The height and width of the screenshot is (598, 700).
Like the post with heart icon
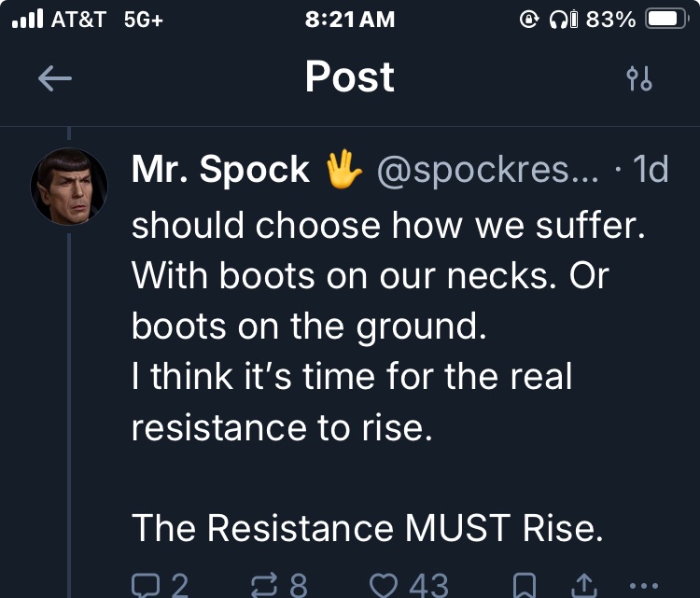pyautogui.click(x=384, y=586)
